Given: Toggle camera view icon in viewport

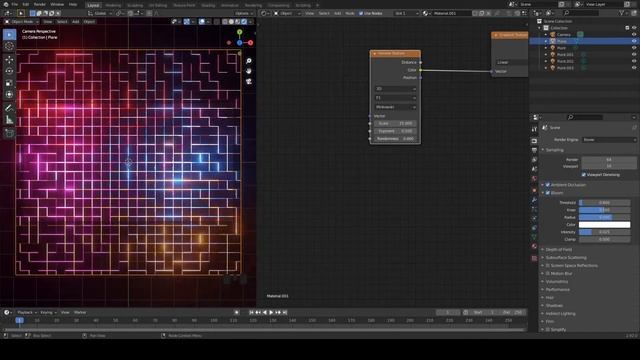Looking at the screenshot, I should (249, 82).
